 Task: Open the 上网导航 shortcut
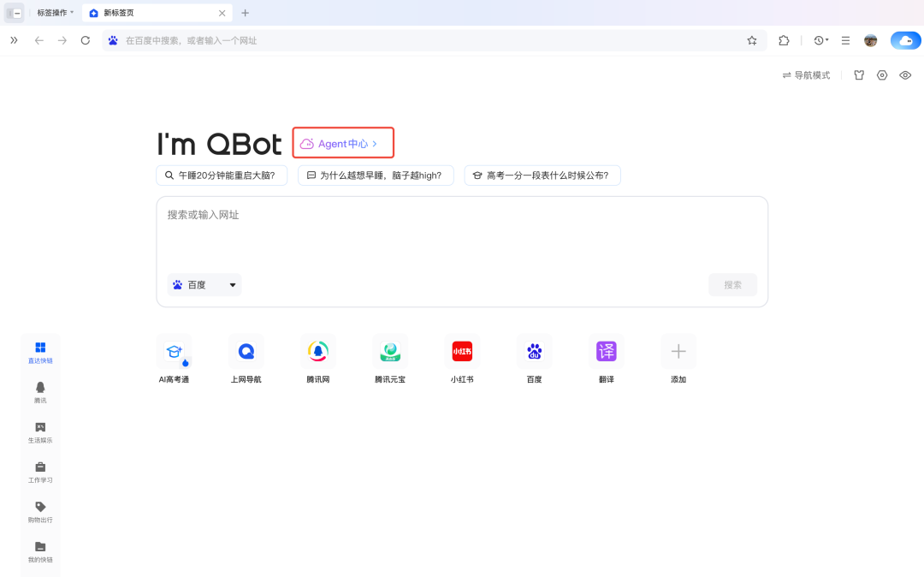pos(246,357)
